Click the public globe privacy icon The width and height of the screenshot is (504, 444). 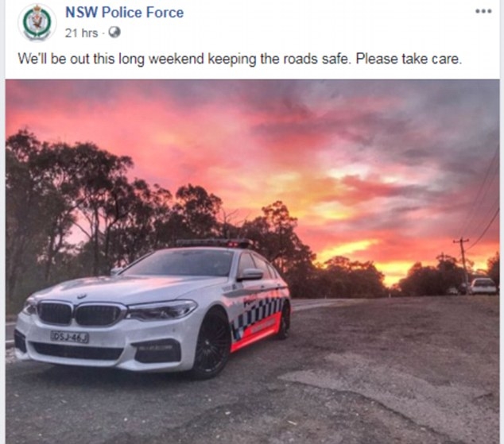click(114, 33)
